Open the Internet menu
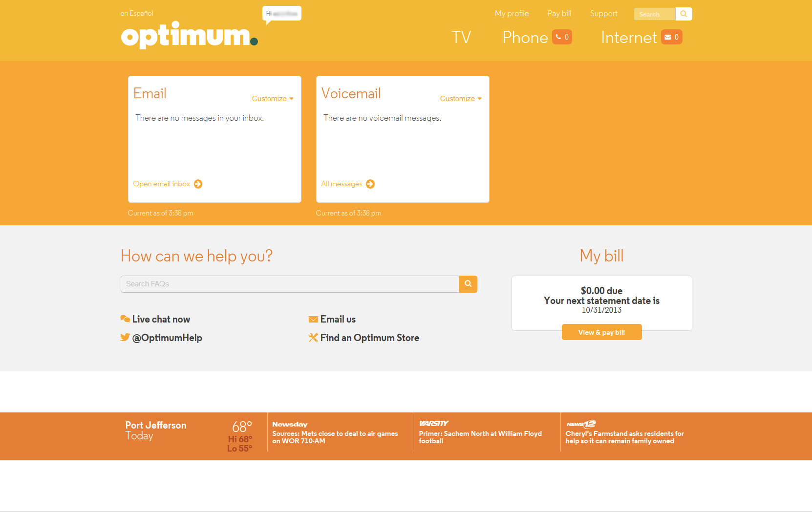 coord(629,37)
